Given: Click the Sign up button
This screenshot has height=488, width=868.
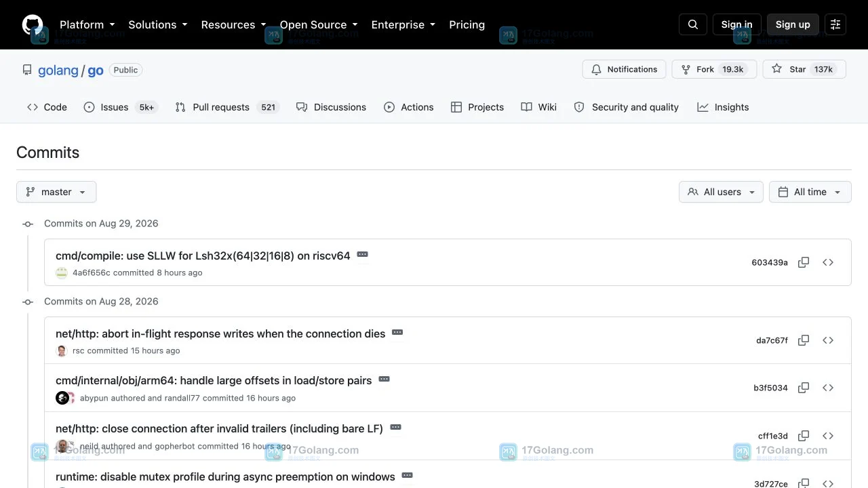Looking at the screenshot, I should click(793, 24).
